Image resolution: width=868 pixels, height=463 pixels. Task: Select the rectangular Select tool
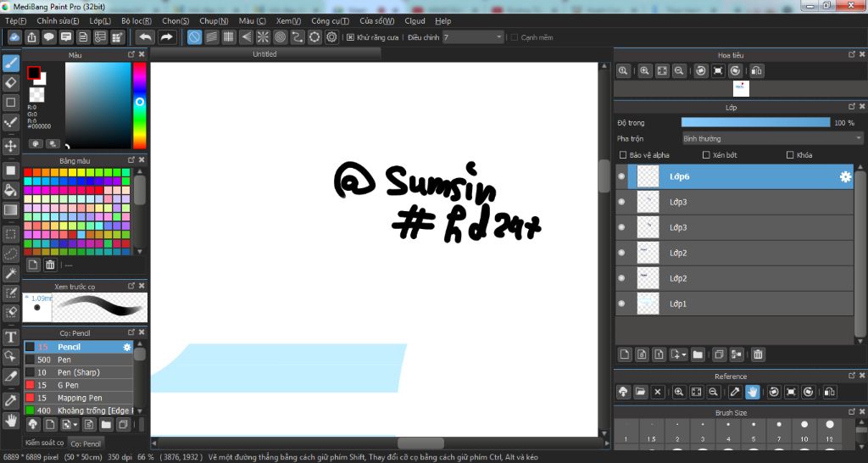[x=10, y=234]
